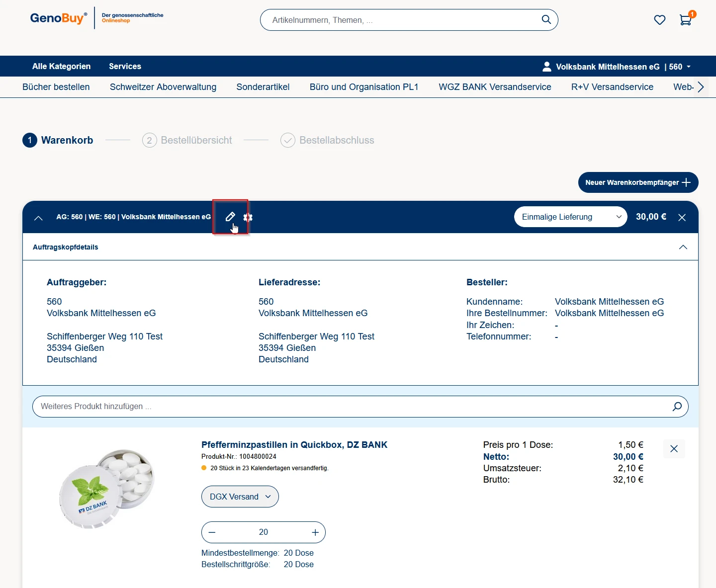716x588 pixels.
Task: Select Sonderartikel category tab
Action: pyautogui.click(x=263, y=87)
